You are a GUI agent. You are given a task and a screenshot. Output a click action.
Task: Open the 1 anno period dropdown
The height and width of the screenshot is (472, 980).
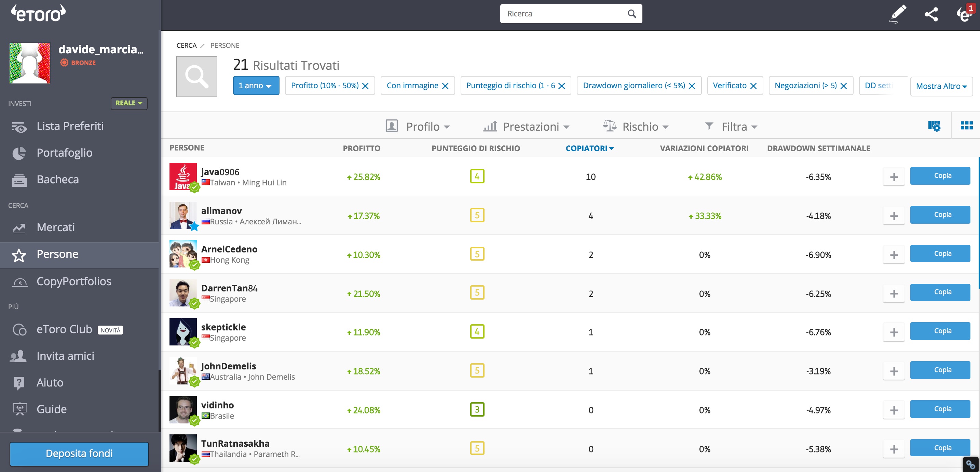pos(256,86)
